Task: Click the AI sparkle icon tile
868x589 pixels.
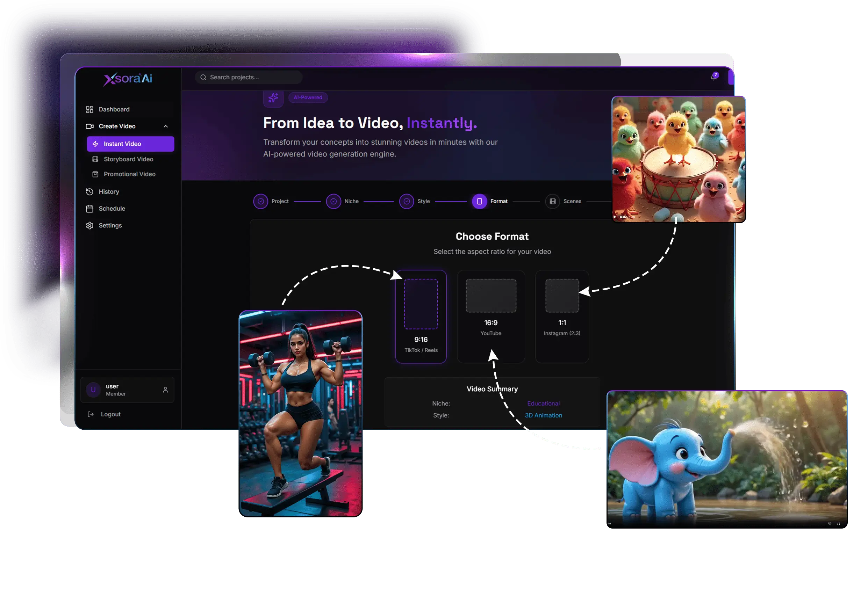Action: (273, 98)
